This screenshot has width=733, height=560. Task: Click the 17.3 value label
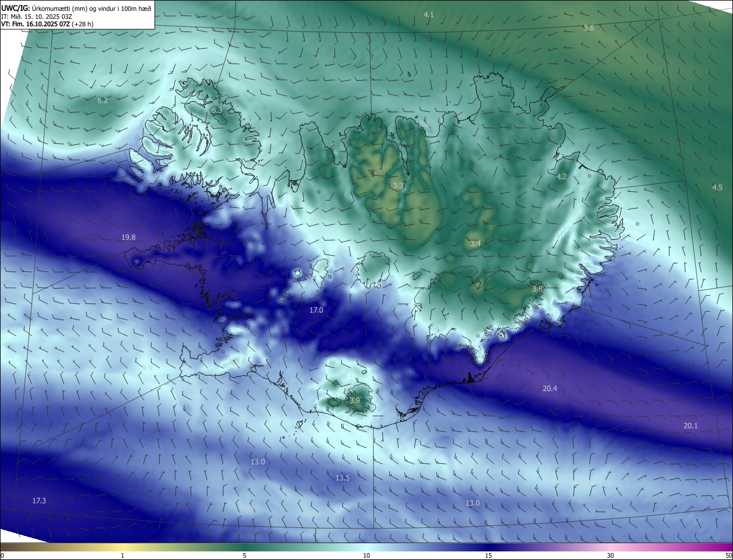pyautogui.click(x=39, y=501)
